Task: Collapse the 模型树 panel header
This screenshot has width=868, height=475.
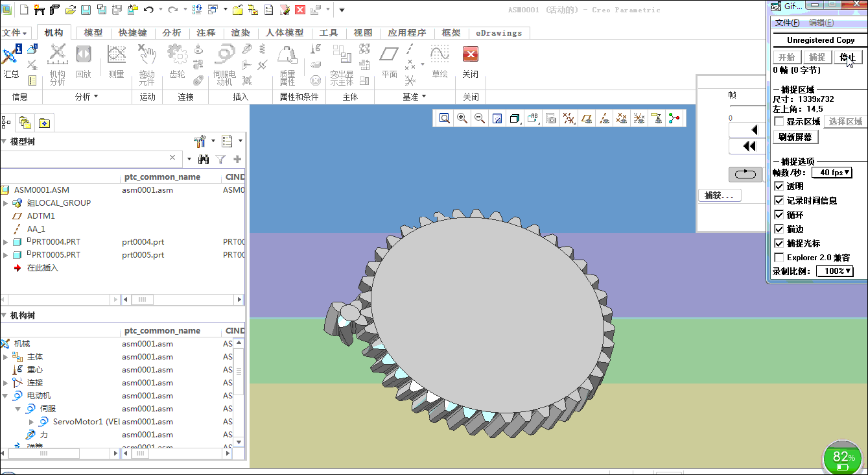Action: coord(4,141)
